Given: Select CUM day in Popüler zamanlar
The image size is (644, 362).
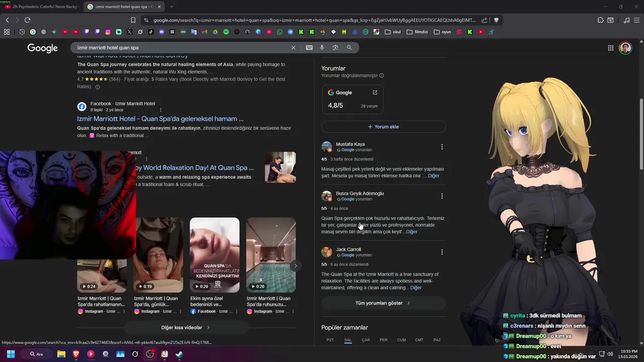Looking at the screenshot, I should click(401, 340).
